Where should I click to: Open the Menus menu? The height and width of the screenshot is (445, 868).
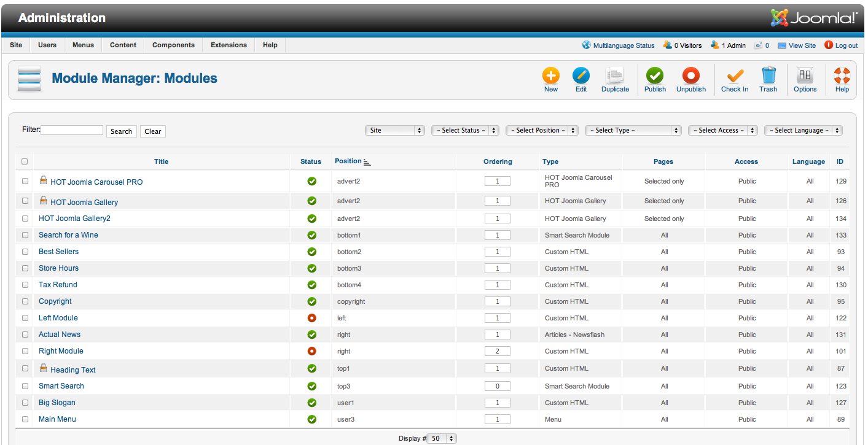(x=83, y=45)
